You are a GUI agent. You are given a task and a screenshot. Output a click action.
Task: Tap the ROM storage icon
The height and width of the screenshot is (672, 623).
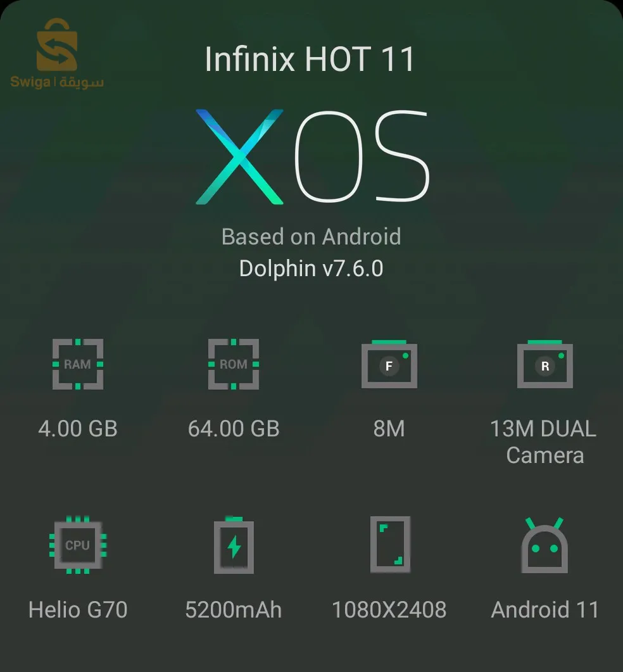234,364
